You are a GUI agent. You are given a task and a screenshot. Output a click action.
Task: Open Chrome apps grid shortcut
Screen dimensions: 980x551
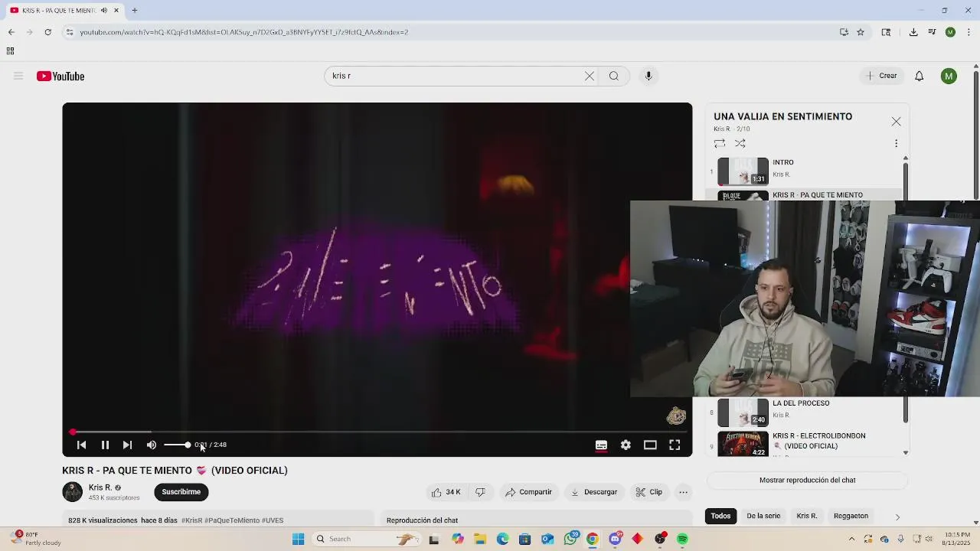pyautogui.click(x=10, y=51)
